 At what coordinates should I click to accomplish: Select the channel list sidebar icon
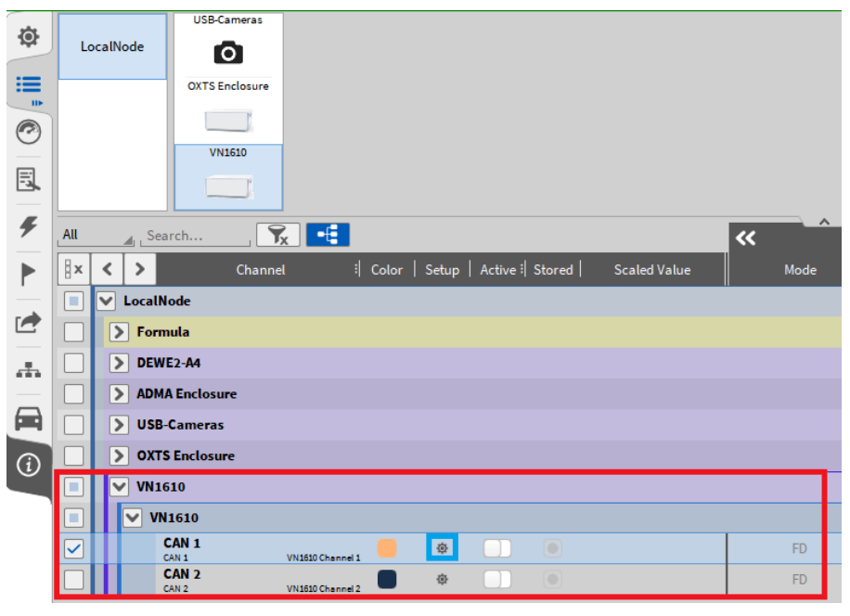[29, 85]
